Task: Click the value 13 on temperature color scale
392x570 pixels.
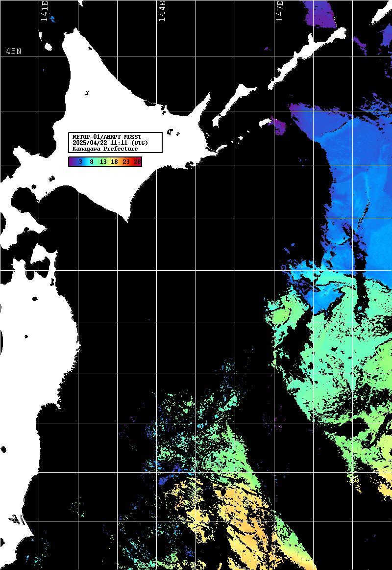Action: (x=103, y=162)
